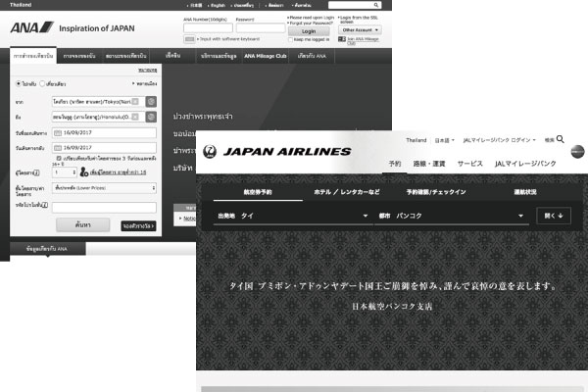
Task: Click Join ANA Mileage Club link
Action: (363, 40)
